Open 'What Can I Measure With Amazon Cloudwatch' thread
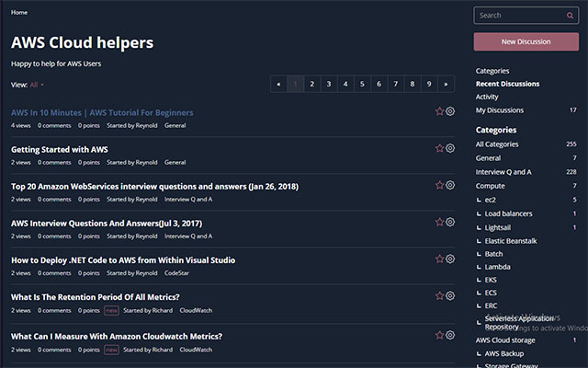This screenshot has height=368, width=588. coord(117,337)
